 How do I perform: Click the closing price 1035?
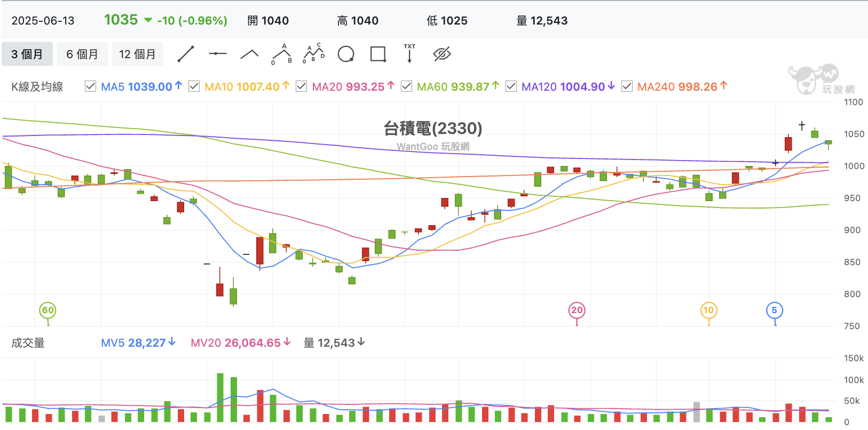[121, 20]
